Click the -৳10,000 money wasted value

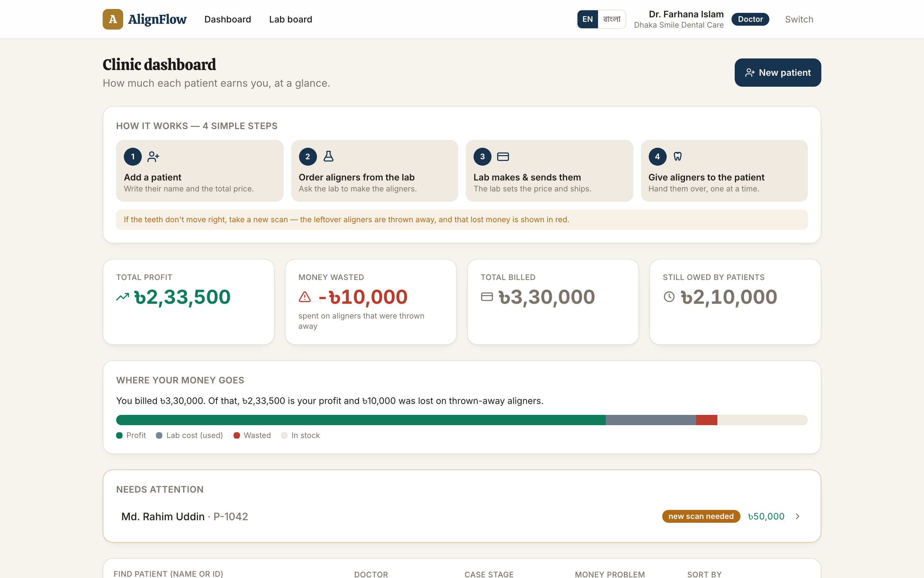(x=363, y=297)
